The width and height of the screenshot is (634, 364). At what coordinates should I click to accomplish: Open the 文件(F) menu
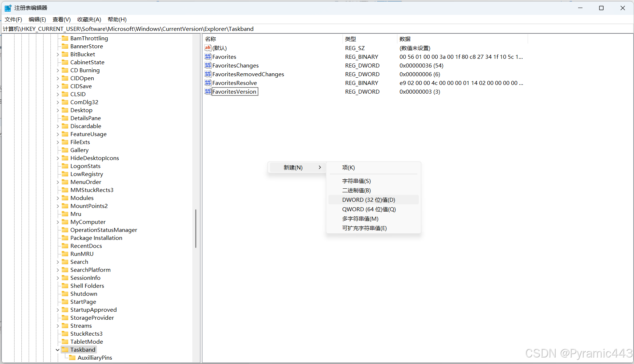pyautogui.click(x=13, y=20)
